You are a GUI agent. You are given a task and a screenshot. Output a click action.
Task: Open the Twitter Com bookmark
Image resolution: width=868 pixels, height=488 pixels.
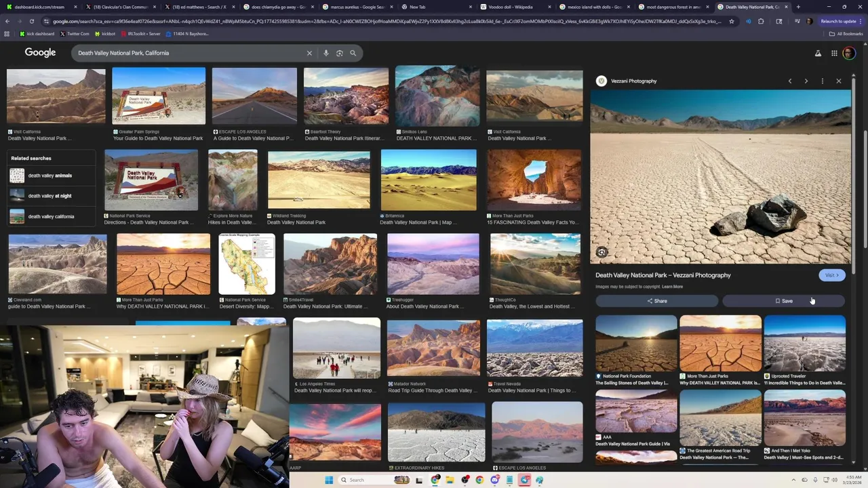(x=75, y=33)
